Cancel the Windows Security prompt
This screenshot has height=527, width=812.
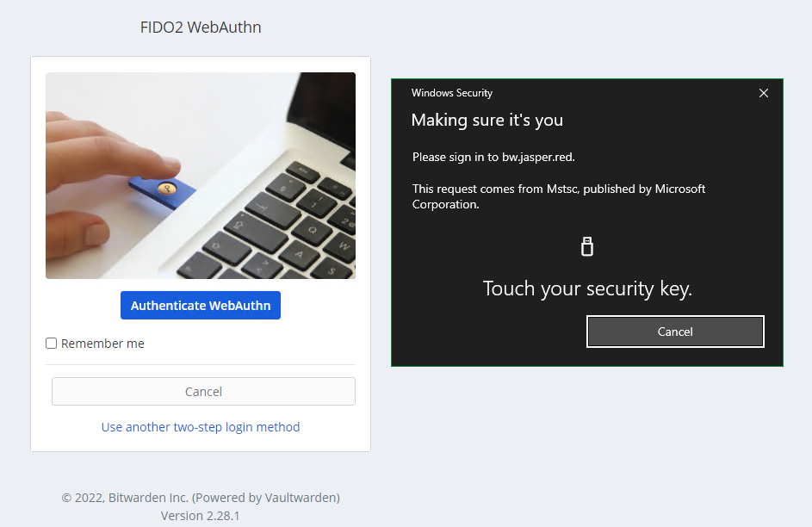pyautogui.click(x=675, y=332)
